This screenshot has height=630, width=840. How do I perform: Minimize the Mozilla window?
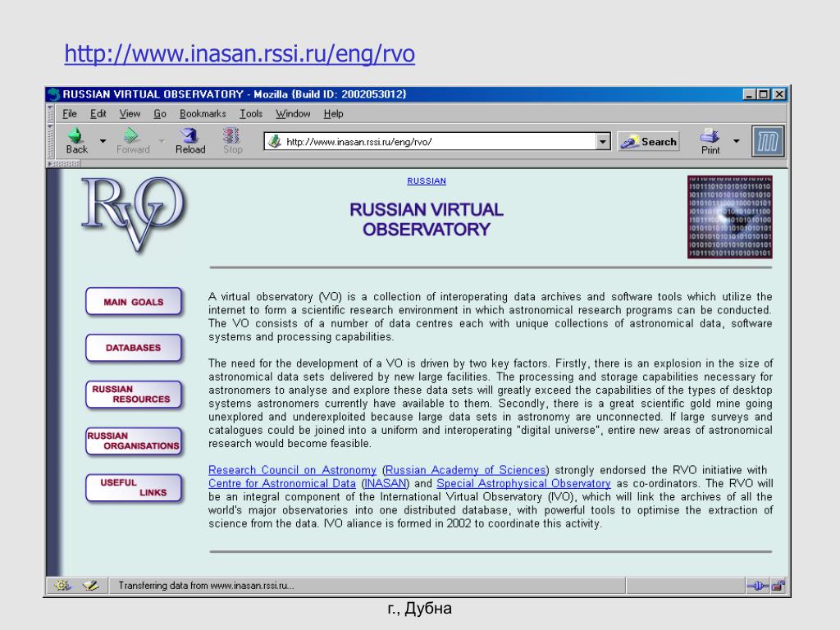(750, 94)
